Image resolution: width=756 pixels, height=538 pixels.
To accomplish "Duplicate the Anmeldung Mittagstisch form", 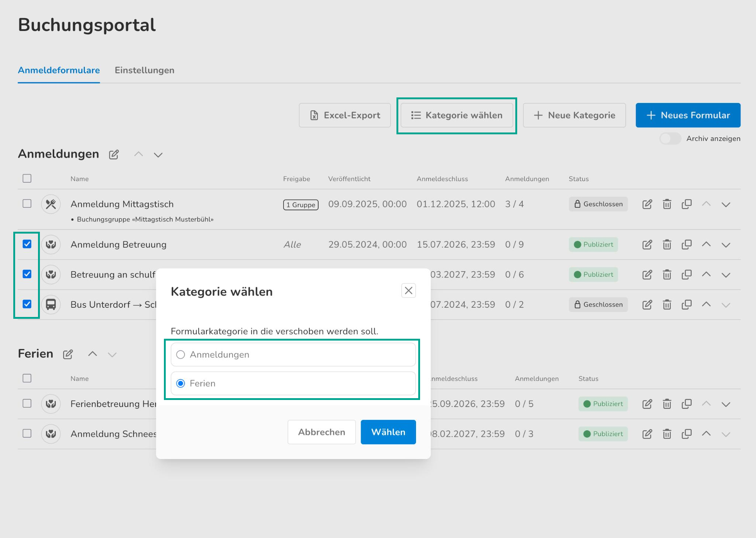I will [687, 204].
